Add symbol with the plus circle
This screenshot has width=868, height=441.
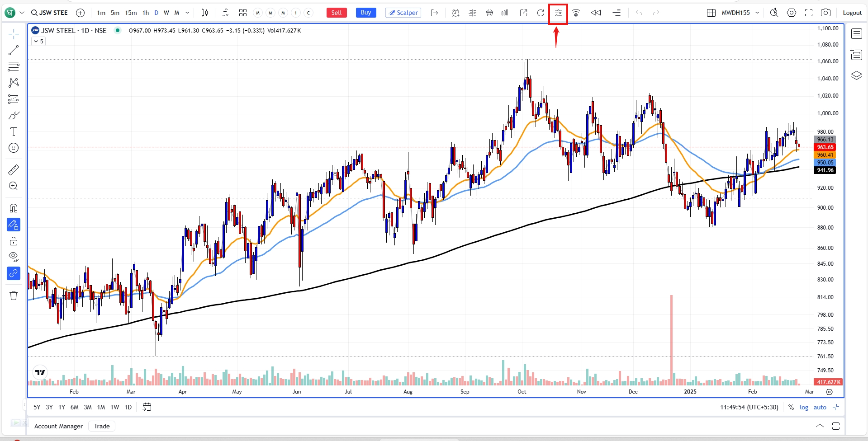click(x=80, y=13)
